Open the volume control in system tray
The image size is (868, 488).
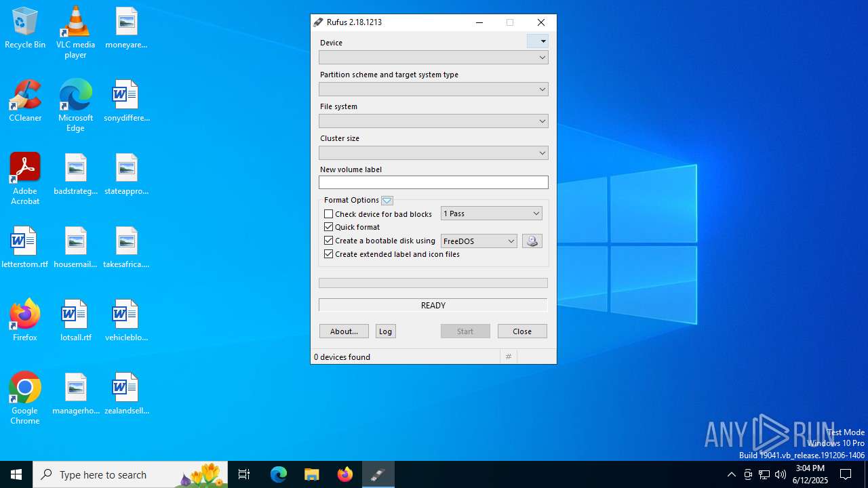click(781, 474)
